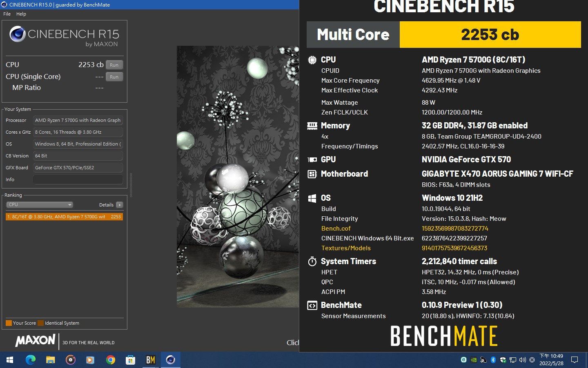This screenshot has height=368, width=588.
Task: Click the MAXON logo at the bottom
Action: 35,340
